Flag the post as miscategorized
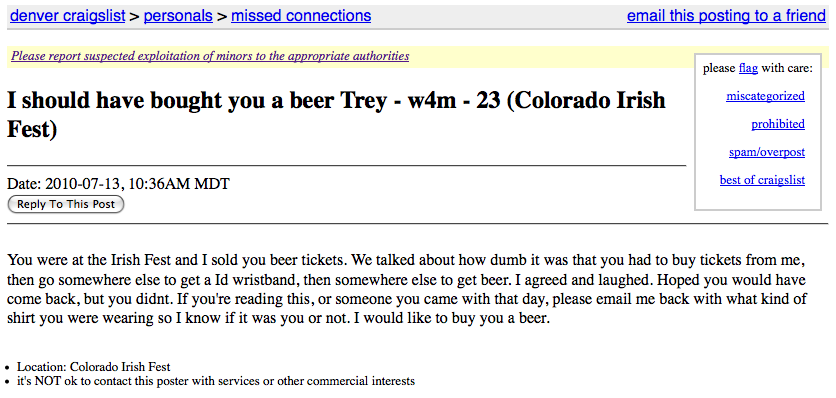This screenshot has width=836, height=398. pyautogui.click(x=765, y=96)
